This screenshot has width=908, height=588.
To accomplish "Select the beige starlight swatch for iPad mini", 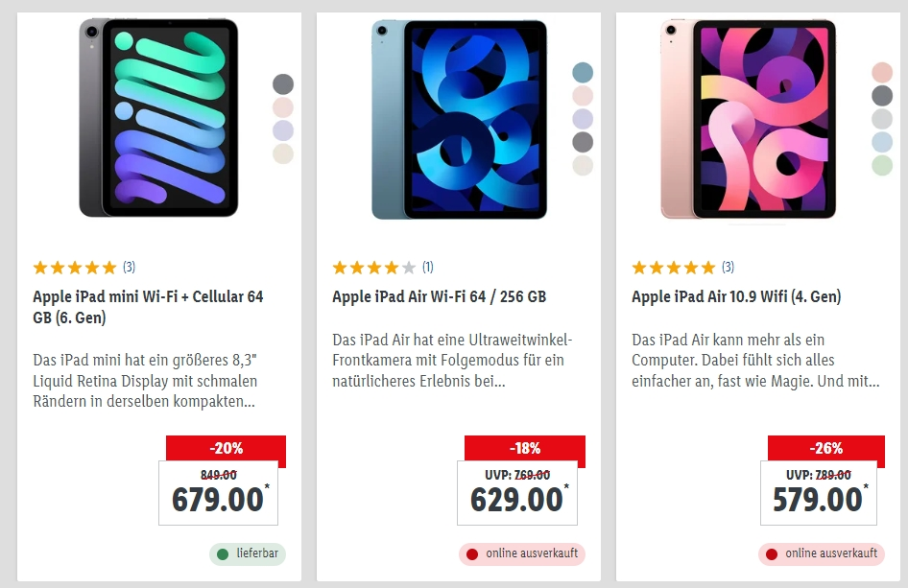I will pyautogui.click(x=283, y=153).
